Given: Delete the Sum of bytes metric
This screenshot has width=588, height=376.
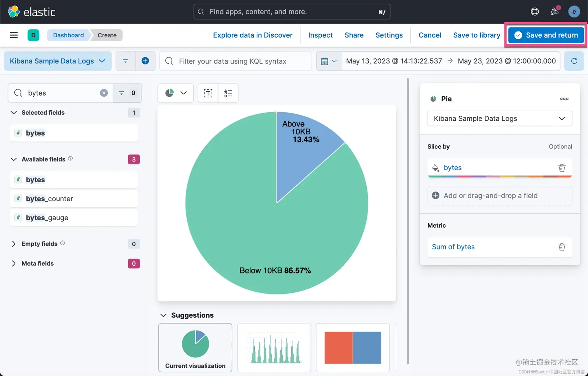Looking at the screenshot, I should click(x=562, y=247).
